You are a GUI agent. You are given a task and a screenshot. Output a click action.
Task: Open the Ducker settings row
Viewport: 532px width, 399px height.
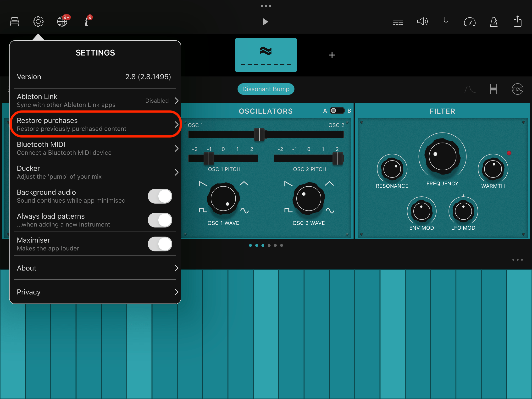[x=95, y=172]
